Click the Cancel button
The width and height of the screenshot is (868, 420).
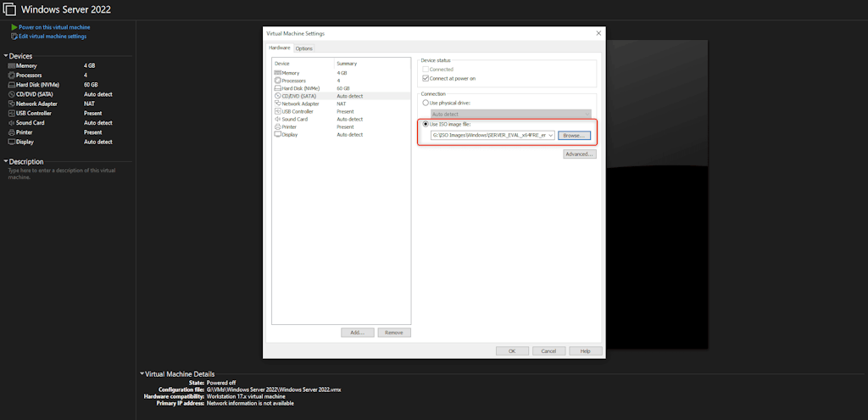point(548,351)
